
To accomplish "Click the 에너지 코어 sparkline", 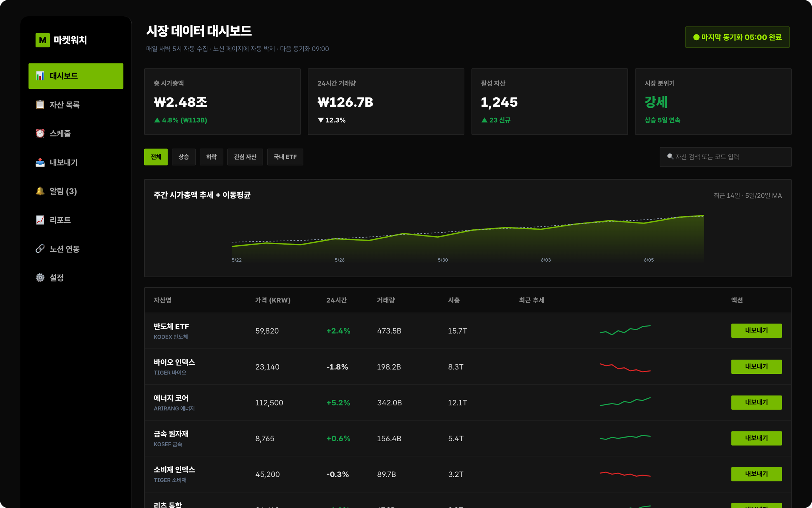I will tap(625, 402).
